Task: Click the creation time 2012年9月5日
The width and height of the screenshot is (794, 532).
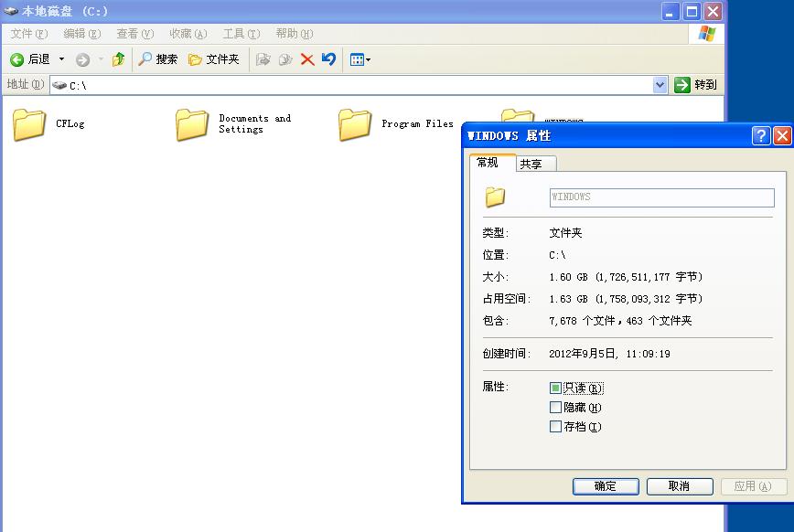Action: [582, 354]
